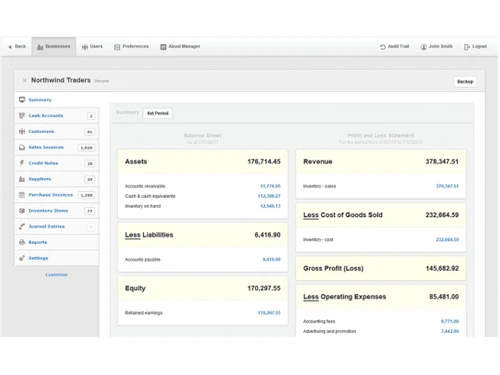This screenshot has width=500, height=375.
Task: Click the Users people icon
Action: 85,47
